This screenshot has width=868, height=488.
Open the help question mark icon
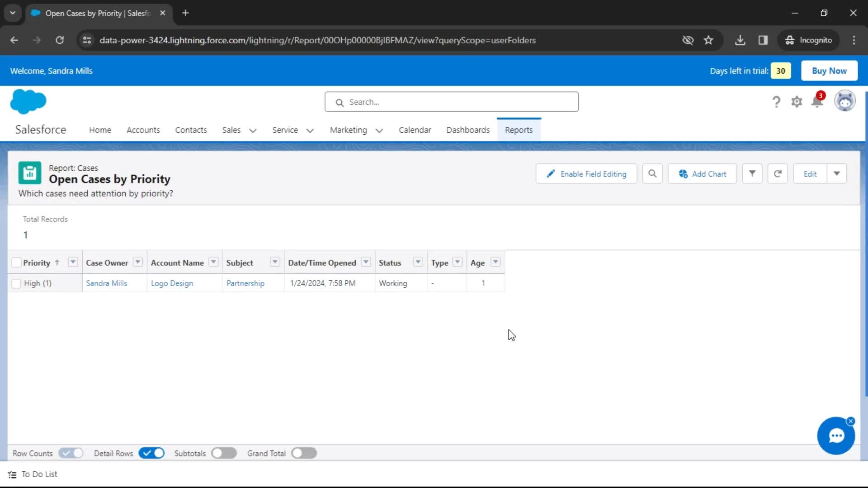coord(776,102)
